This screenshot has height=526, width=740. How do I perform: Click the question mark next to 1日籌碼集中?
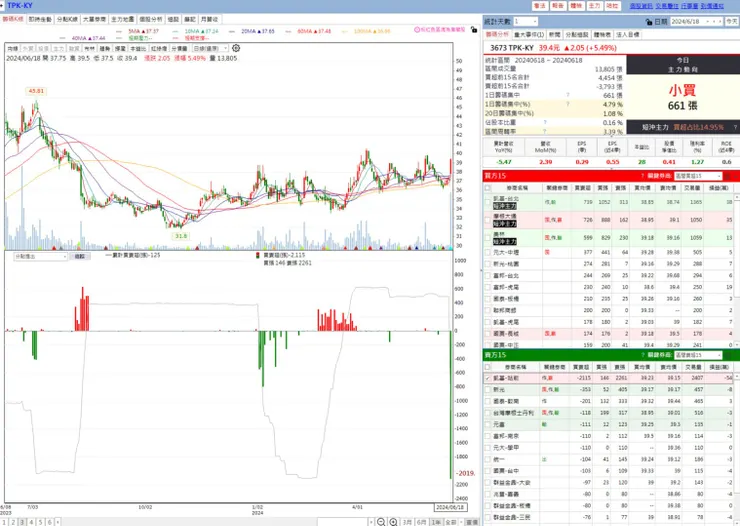[x=568, y=95]
